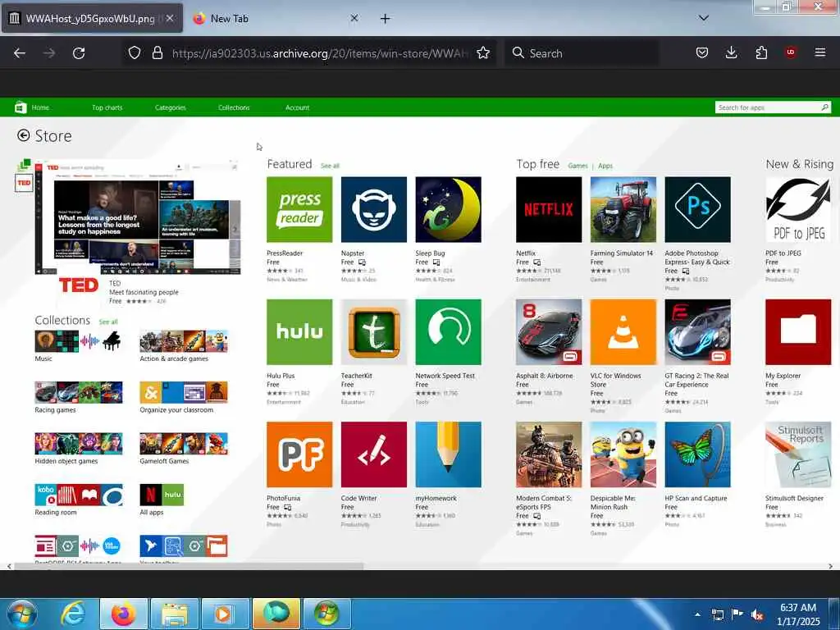
Task: Open the Hidden object games collection
Action: [78, 449]
